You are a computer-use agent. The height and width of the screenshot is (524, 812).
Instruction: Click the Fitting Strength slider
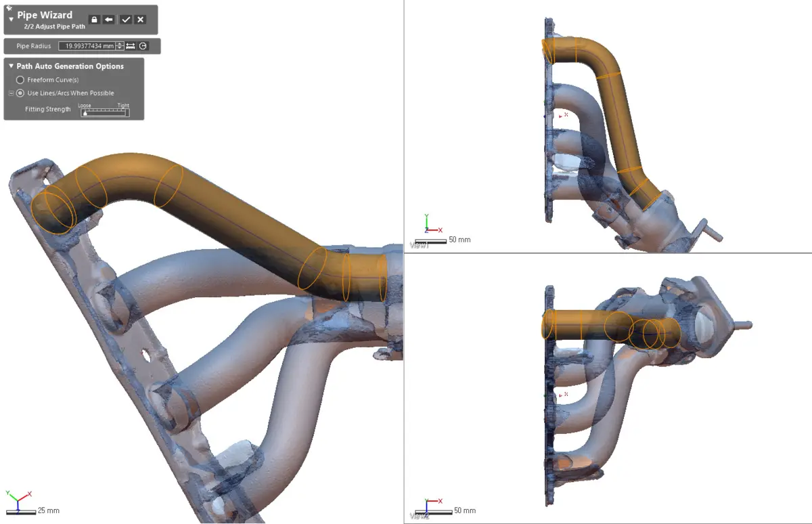coord(104,112)
